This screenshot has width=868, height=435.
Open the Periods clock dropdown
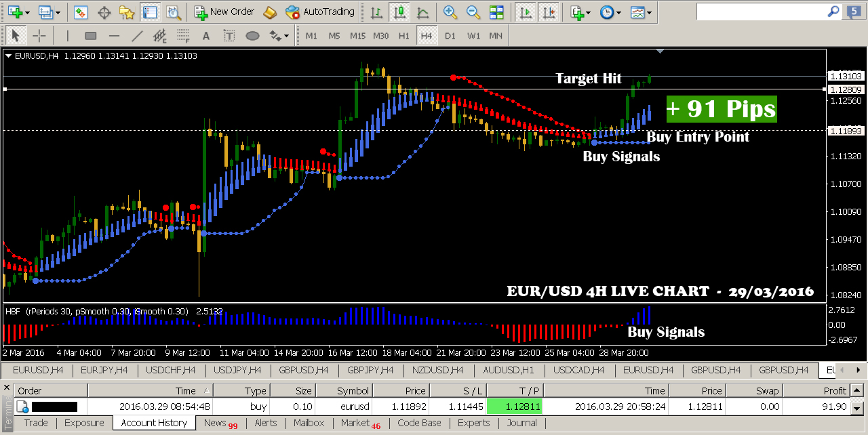point(610,12)
